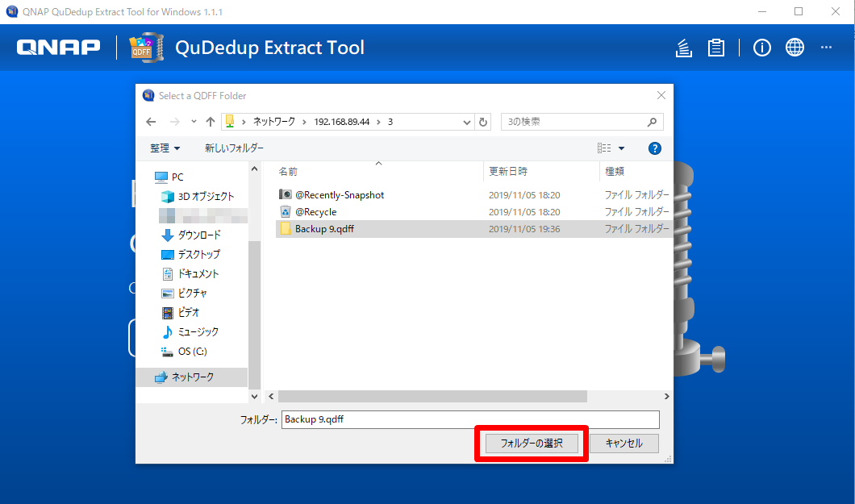Click the file list horizontal scrollbar thumb
The image size is (855, 504).
pos(432,397)
